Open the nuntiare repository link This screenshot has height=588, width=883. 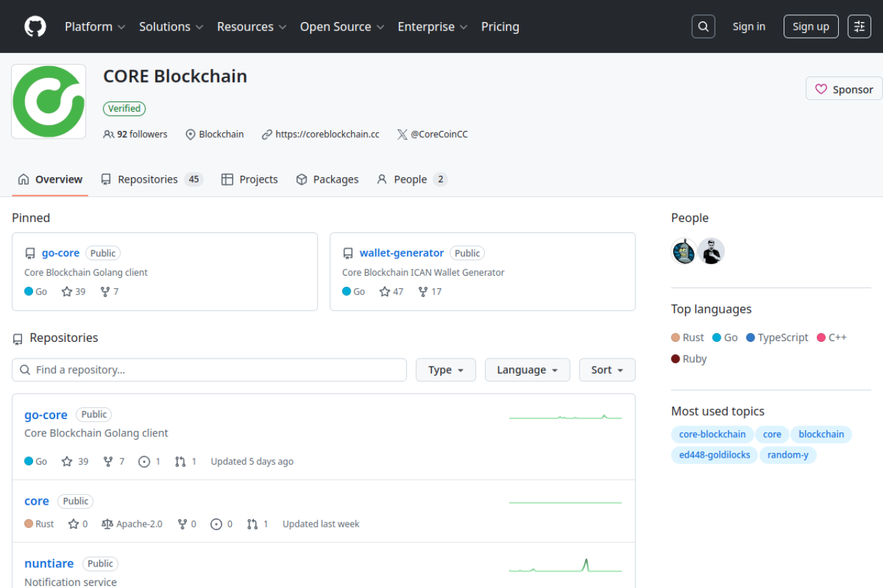click(x=49, y=564)
